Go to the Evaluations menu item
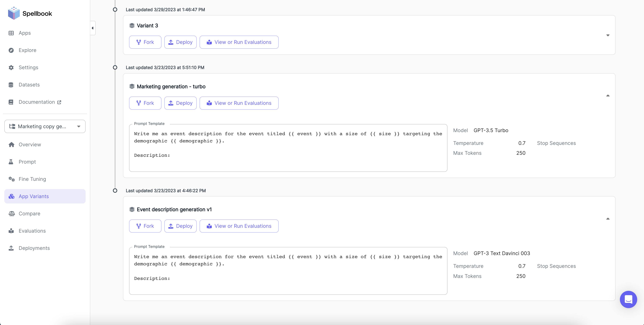The image size is (644, 325). (x=32, y=231)
